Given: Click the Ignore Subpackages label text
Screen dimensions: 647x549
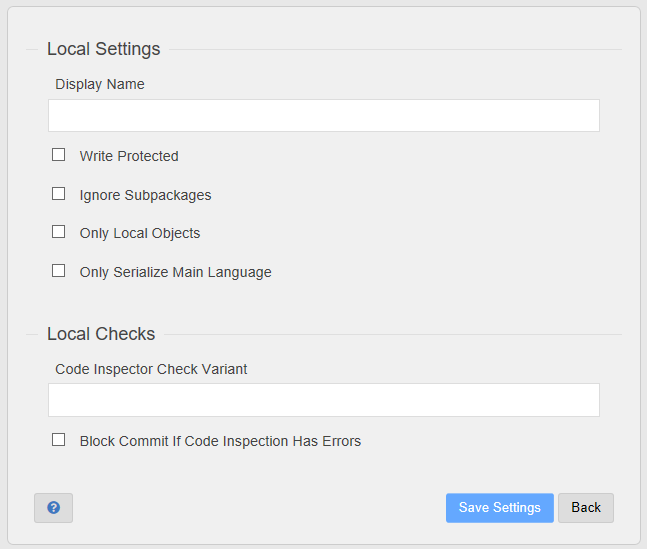Looking at the screenshot, I should (x=145, y=195).
